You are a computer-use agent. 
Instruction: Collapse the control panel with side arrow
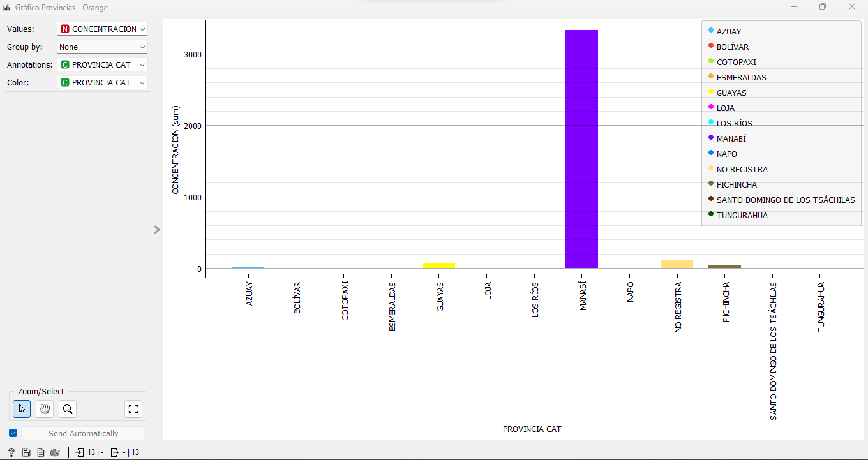click(157, 230)
